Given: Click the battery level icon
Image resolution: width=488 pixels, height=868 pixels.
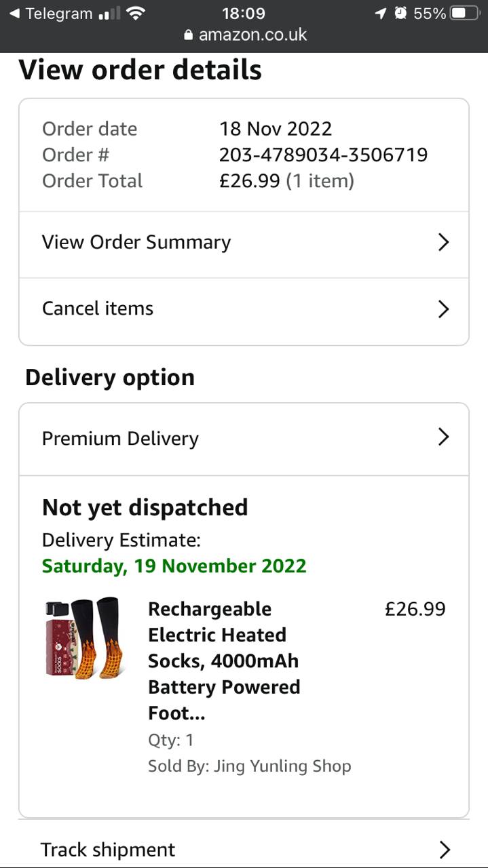Looking at the screenshot, I should pyautogui.click(x=465, y=14).
